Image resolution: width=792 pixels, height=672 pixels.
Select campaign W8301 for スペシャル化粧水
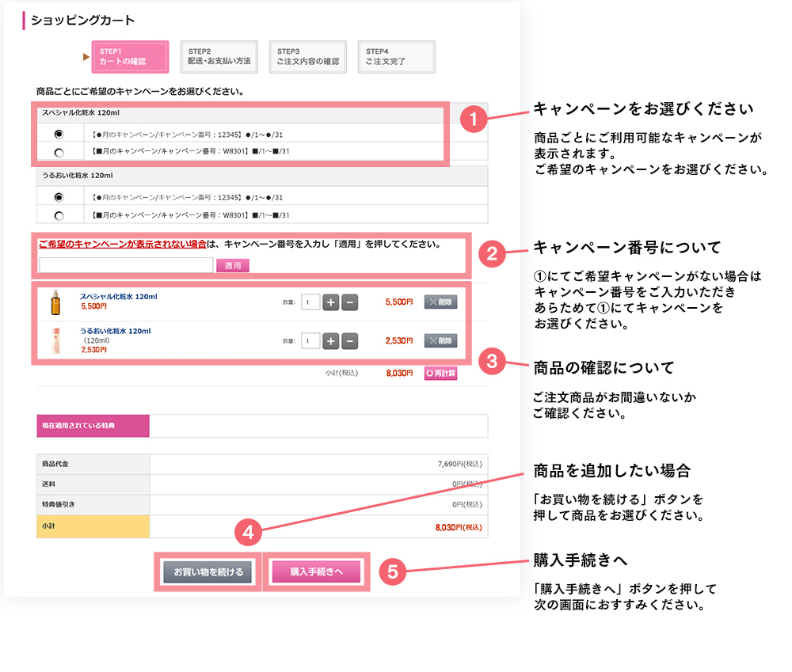[x=59, y=152]
